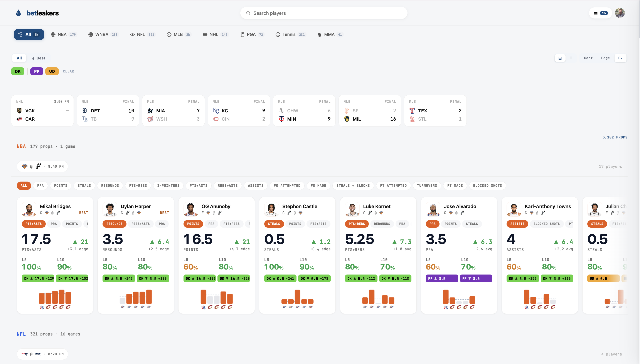This screenshot has width=640, height=364.
Task: Click the betleakers droplet logo icon
Action: [19, 13]
